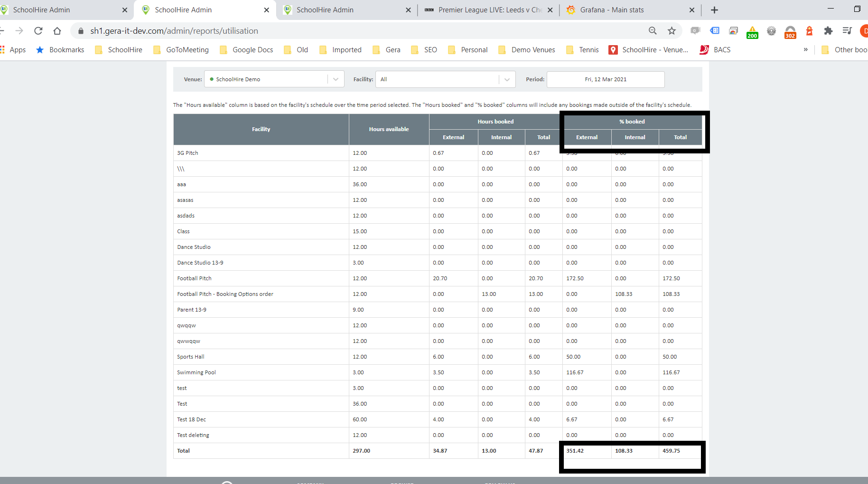Open the zoom magnifier icon in address bar
This screenshot has width=868, height=484.
[x=653, y=31]
